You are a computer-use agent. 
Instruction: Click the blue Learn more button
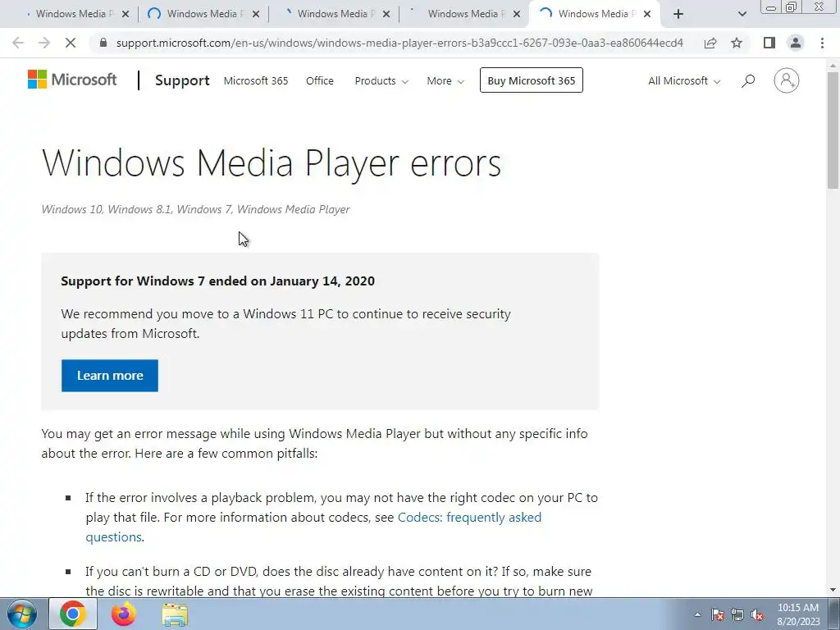[x=110, y=376]
